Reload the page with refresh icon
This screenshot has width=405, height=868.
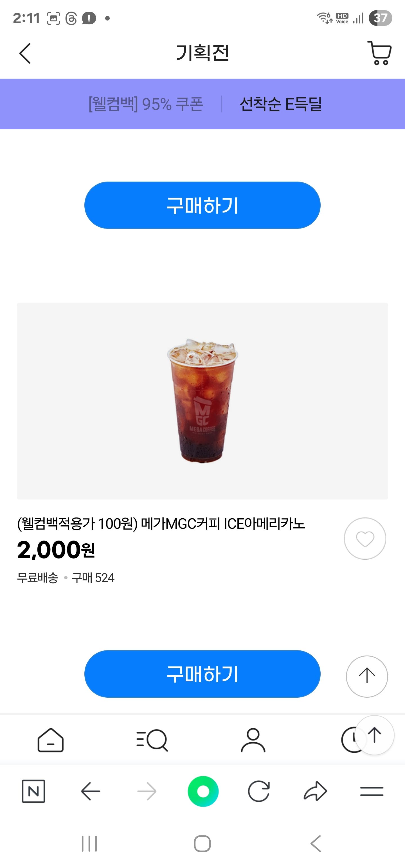tap(259, 791)
